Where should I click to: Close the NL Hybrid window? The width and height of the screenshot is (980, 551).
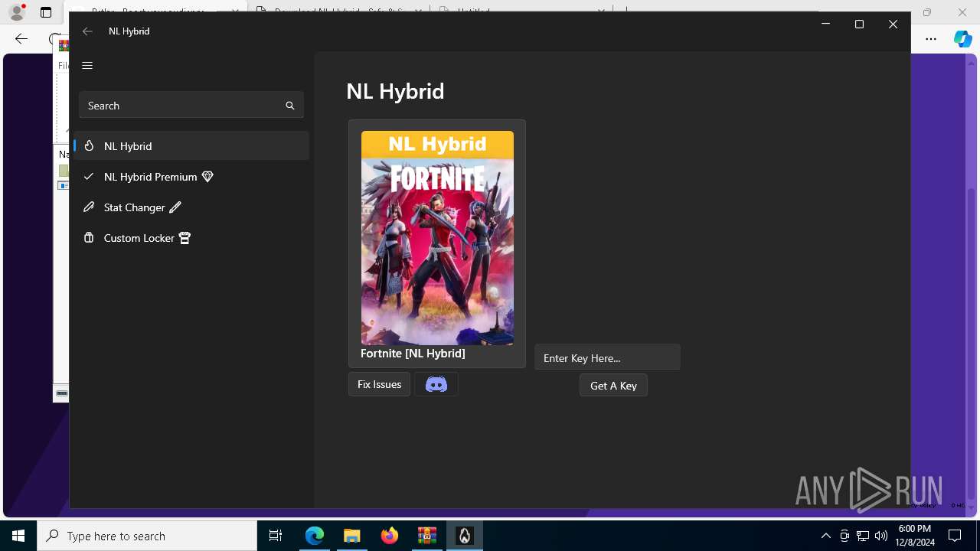893,24
